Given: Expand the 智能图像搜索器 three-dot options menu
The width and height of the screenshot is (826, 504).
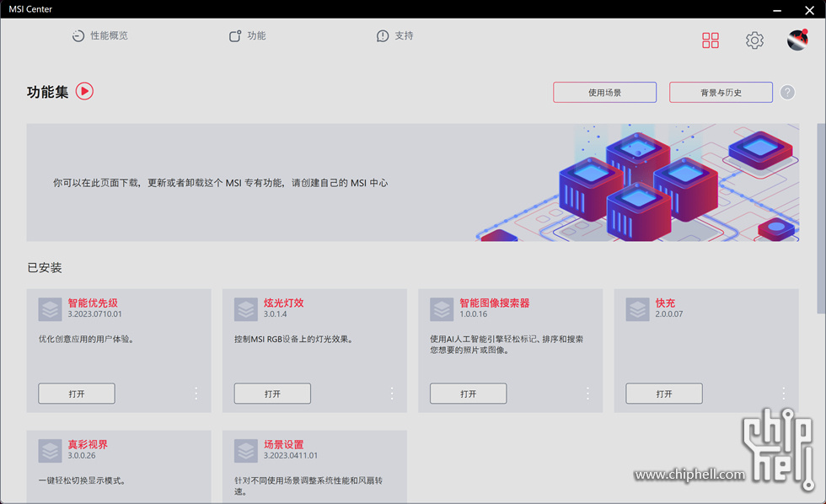Looking at the screenshot, I should click(588, 394).
